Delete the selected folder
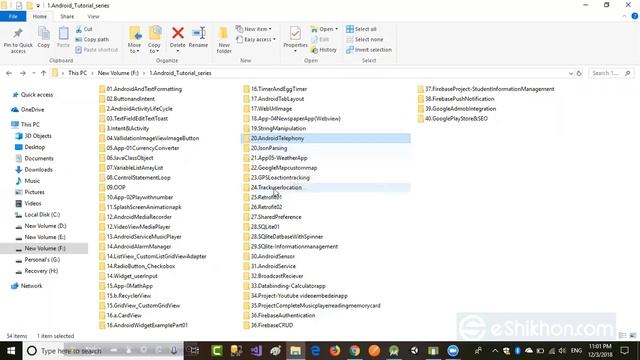 point(178,38)
